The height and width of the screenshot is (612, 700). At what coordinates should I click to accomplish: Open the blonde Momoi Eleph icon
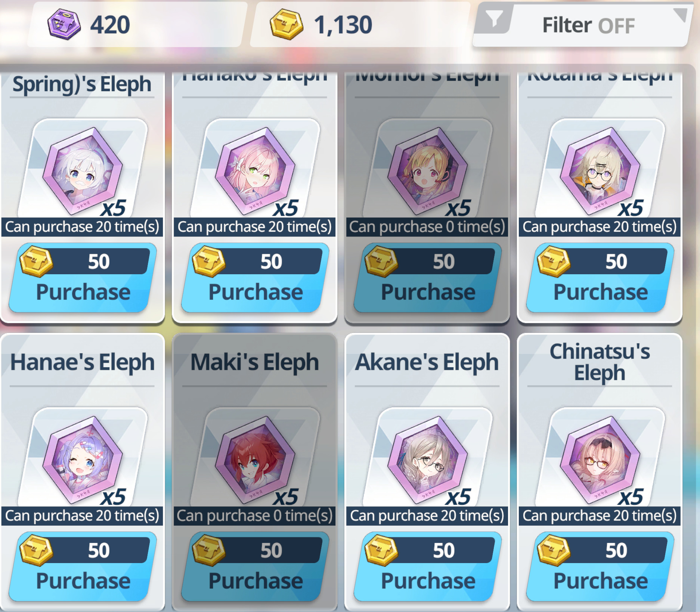pos(428,170)
